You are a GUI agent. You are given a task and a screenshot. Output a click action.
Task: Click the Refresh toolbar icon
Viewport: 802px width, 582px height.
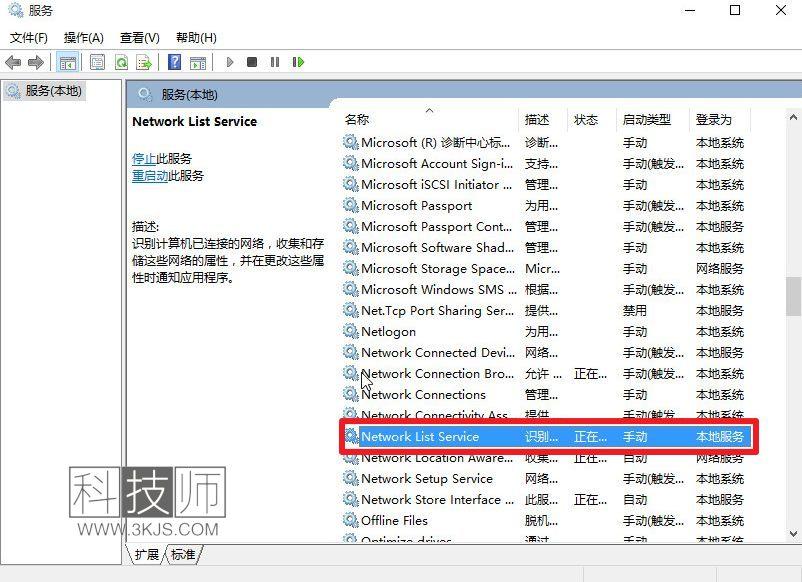tap(121, 62)
